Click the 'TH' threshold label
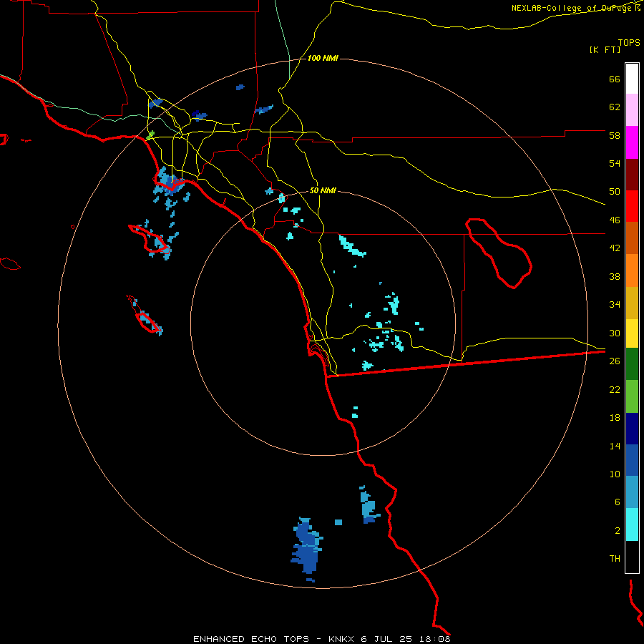The width and height of the screenshot is (644, 644). pyautogui.click(x=615, y=559)
